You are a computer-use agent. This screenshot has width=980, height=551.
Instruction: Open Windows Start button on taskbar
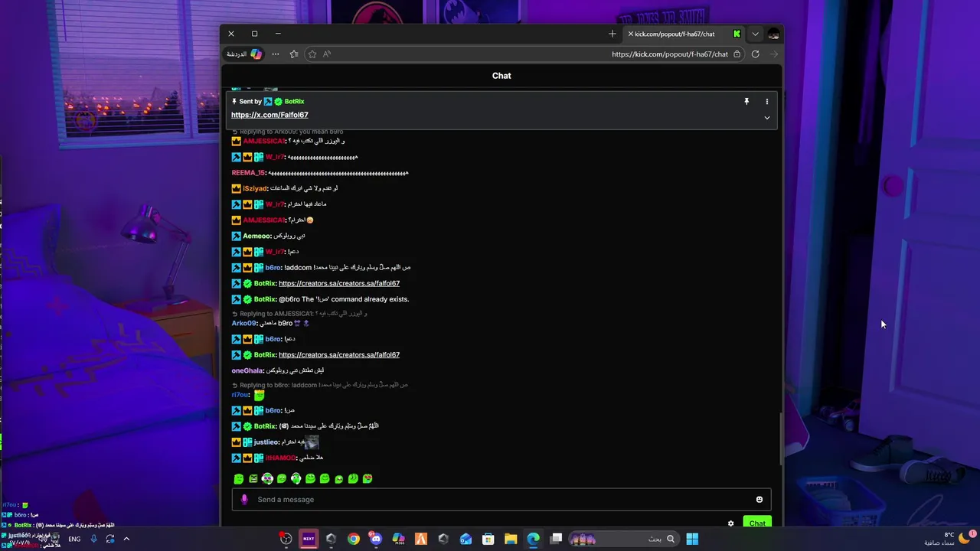(692, 539)
